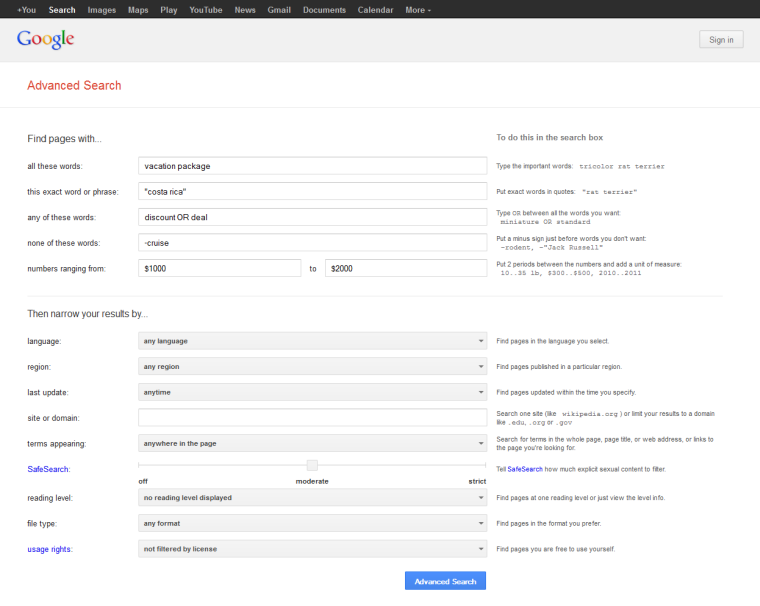
Task: Click the $1000 range start field
Action: pos(220,269)
